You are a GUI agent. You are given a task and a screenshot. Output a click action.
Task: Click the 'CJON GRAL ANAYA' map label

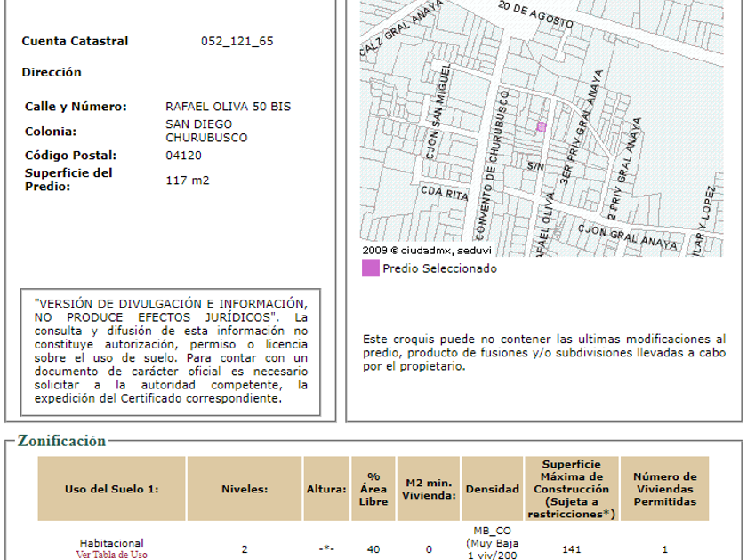pyautogui.click(x=627, y=237)
